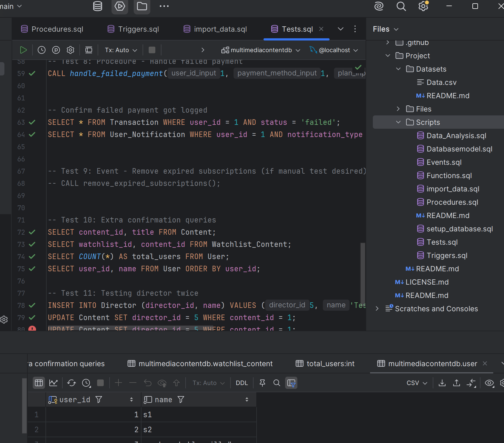Viewport: 504px width, 443px height.
Task: Filter the name column
Action: pyautogui.click(x=181, y=400)
